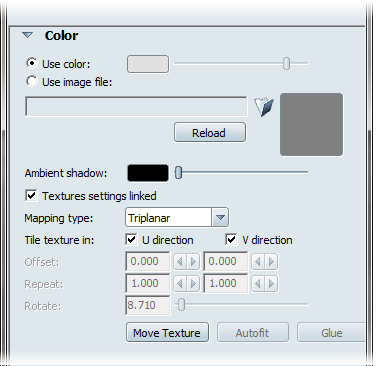Decrease U Repeat with left arrow
377x366 pixels.
point(180,284)
